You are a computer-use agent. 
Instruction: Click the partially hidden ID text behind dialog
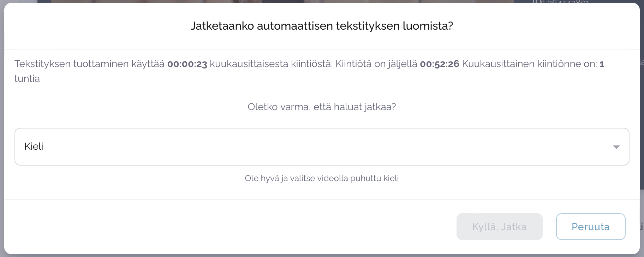[x=561, y=2]
